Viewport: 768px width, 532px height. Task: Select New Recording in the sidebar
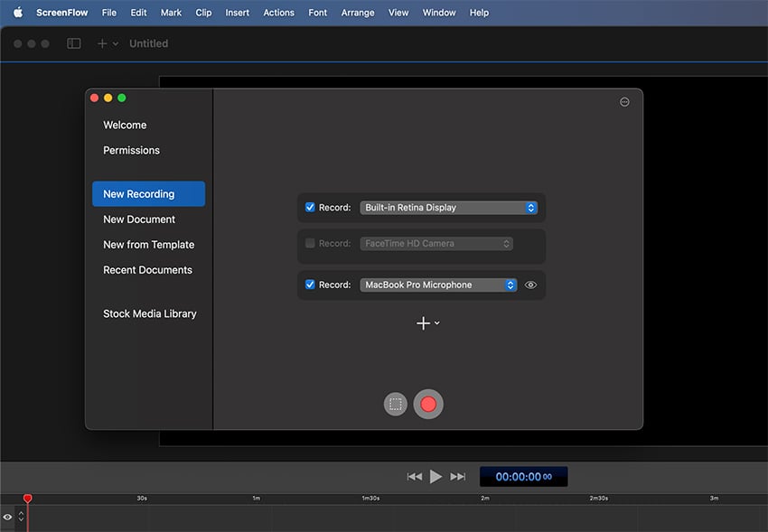click(x=148, y=194)
